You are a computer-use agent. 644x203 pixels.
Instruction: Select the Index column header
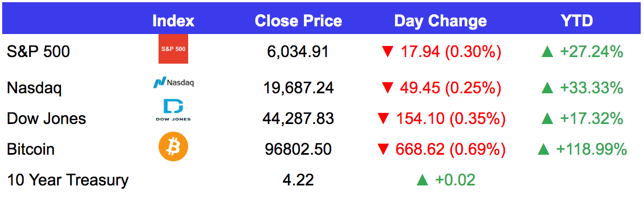173,20
